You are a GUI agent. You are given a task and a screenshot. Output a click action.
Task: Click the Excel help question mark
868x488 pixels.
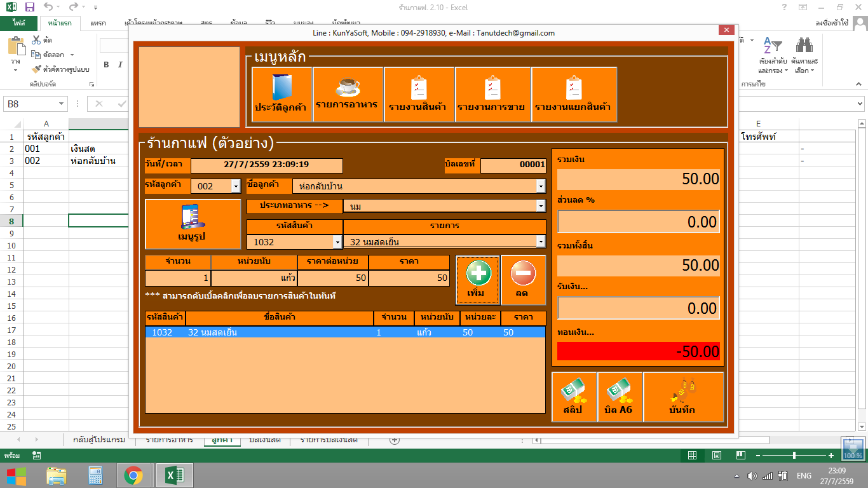(x=785, y=7)
